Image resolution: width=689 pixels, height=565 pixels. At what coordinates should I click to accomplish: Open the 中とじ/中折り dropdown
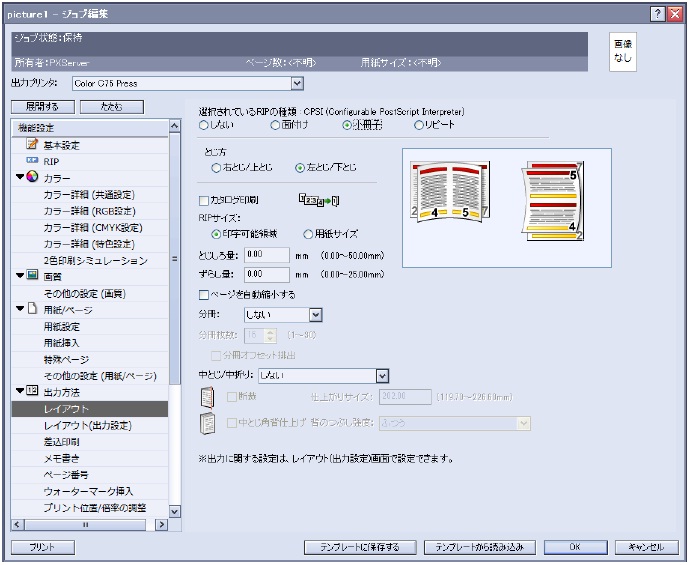(x=382, y=376)
